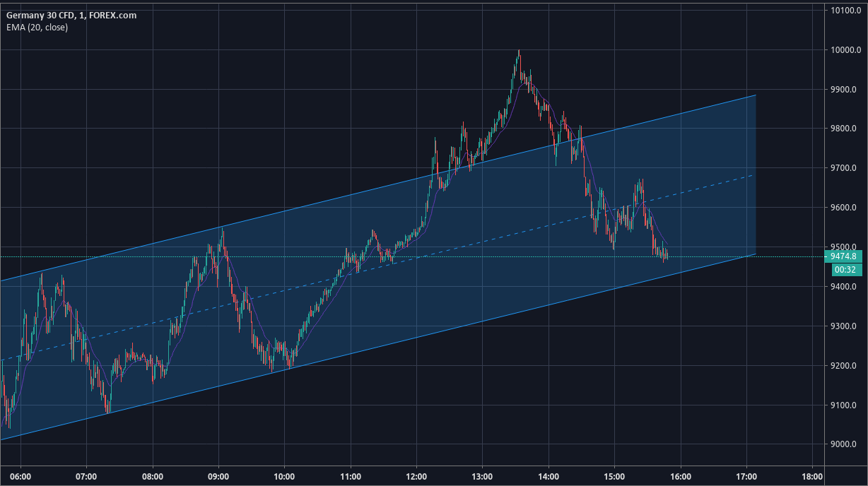Click the 18:00 time axis label
Screen dimensions: 868x486
pyautogui.click(x=812, y=476)
